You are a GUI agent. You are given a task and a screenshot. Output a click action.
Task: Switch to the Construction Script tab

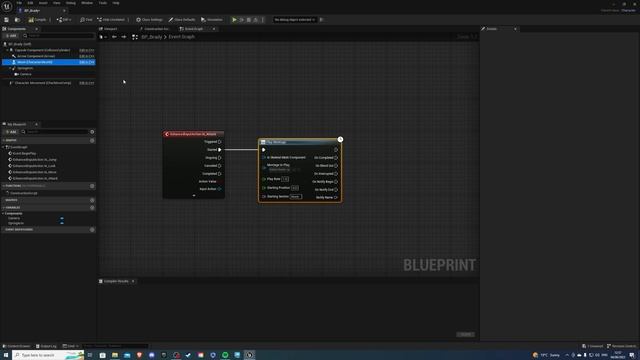point(154,29)
